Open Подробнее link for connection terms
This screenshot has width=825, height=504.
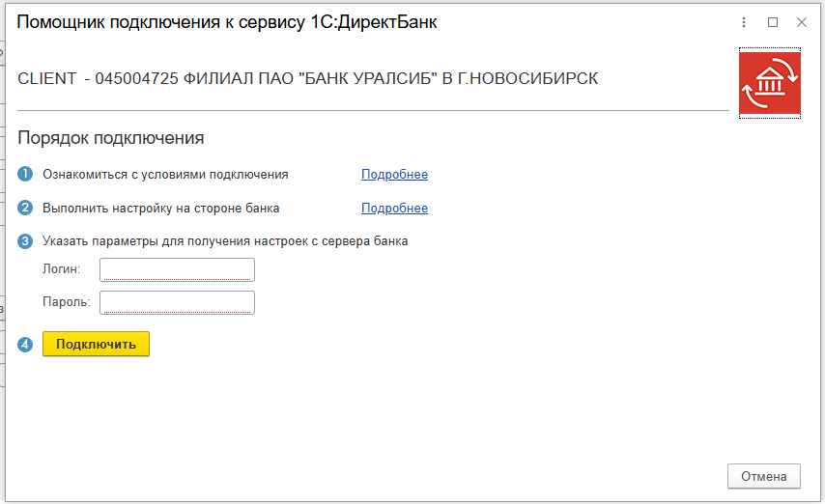pos(394,174)
